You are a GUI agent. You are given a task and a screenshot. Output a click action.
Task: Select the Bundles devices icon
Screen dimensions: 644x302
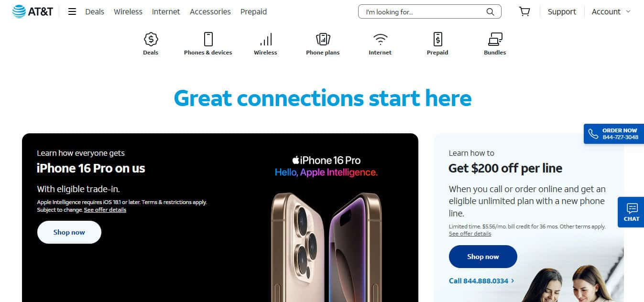click(x=495, y=39)
